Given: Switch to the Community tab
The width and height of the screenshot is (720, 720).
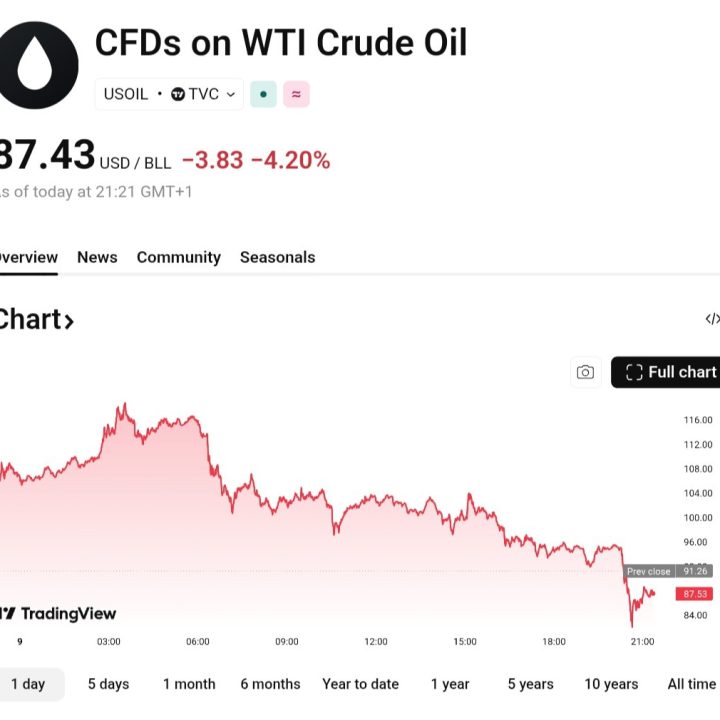Looking at the screenshot, I should pyautogui.click(x=178, y=257).
